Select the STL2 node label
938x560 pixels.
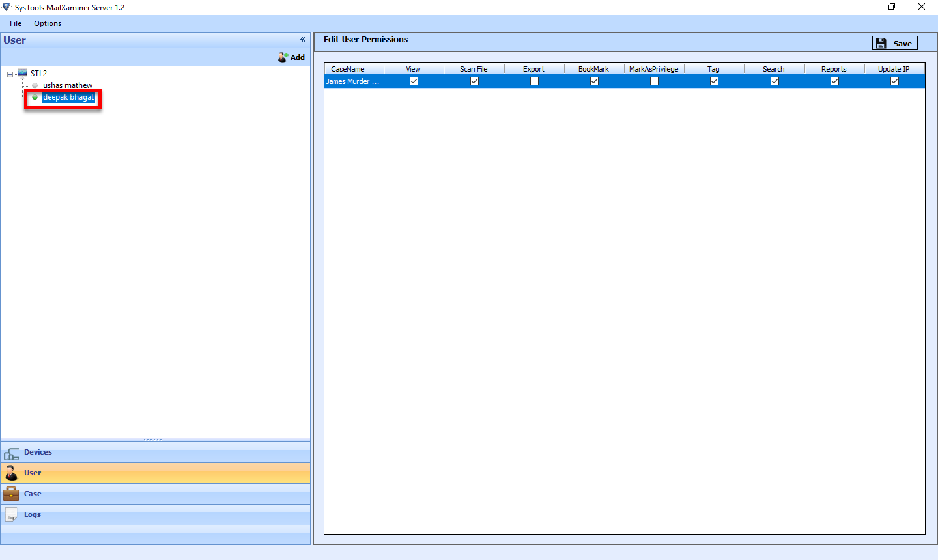pos(38,74)
